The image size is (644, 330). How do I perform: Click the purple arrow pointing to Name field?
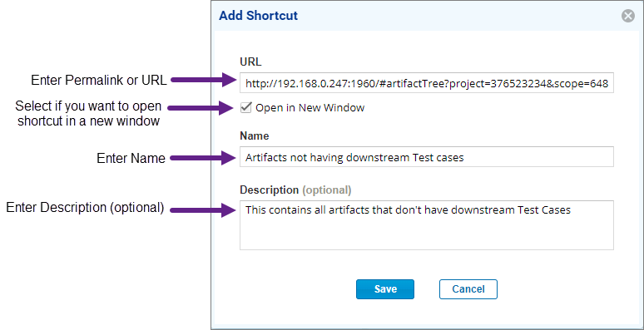pos(203,158)
